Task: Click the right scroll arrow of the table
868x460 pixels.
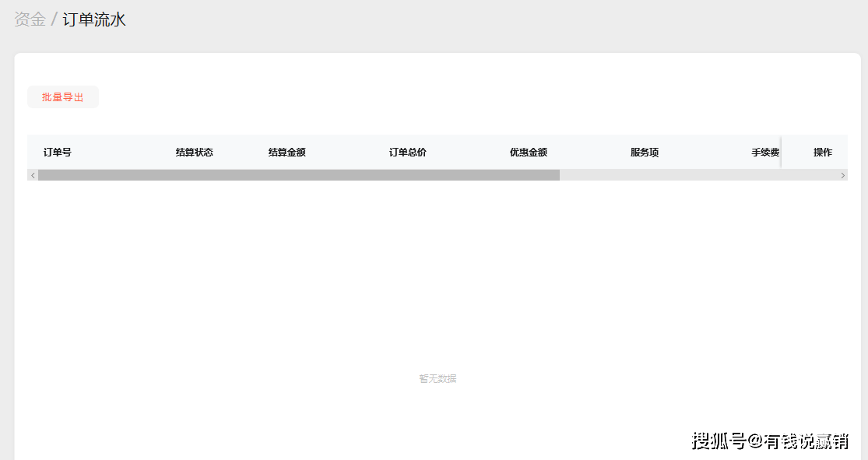Action: tap(843, 174)
